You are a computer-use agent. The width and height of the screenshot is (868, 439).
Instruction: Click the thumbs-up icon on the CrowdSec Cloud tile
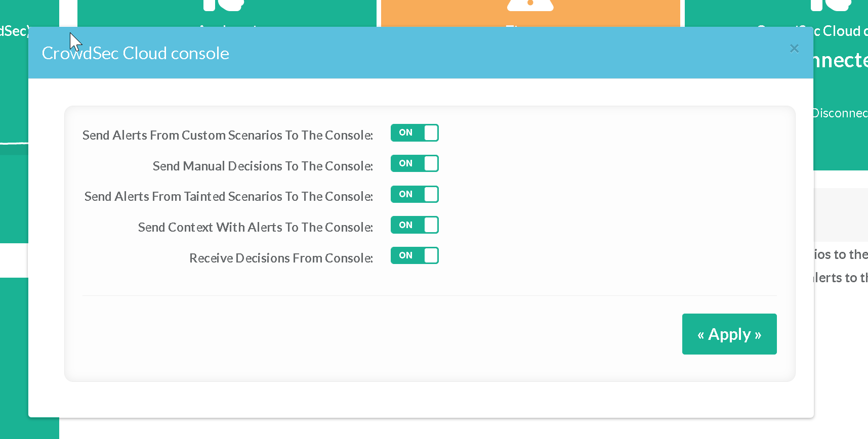click(830, 5)
